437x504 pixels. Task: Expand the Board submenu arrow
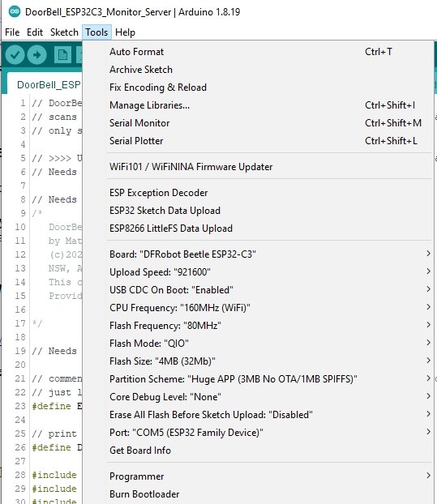(428, 254)
